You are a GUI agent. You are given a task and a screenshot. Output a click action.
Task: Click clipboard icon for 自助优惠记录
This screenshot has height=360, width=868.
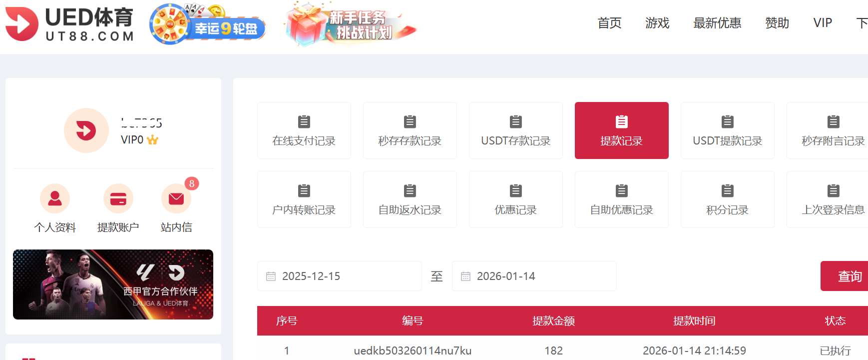point(622,190)
